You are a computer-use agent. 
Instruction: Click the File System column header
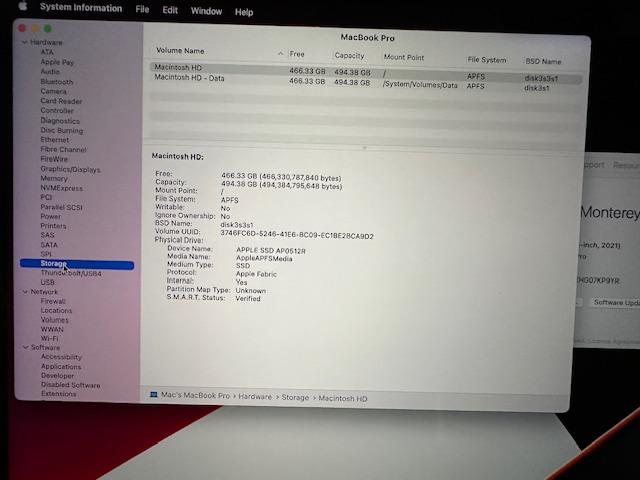point(487,60)
